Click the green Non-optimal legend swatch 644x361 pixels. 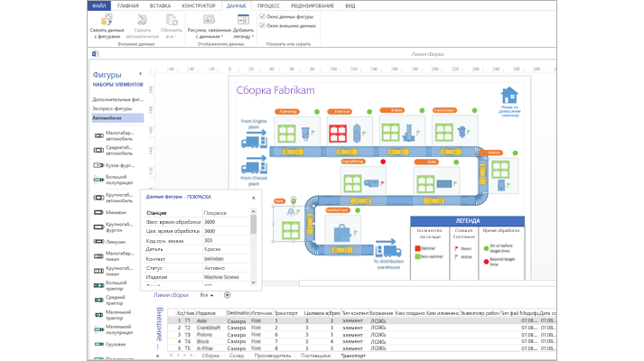click(417, 256)
